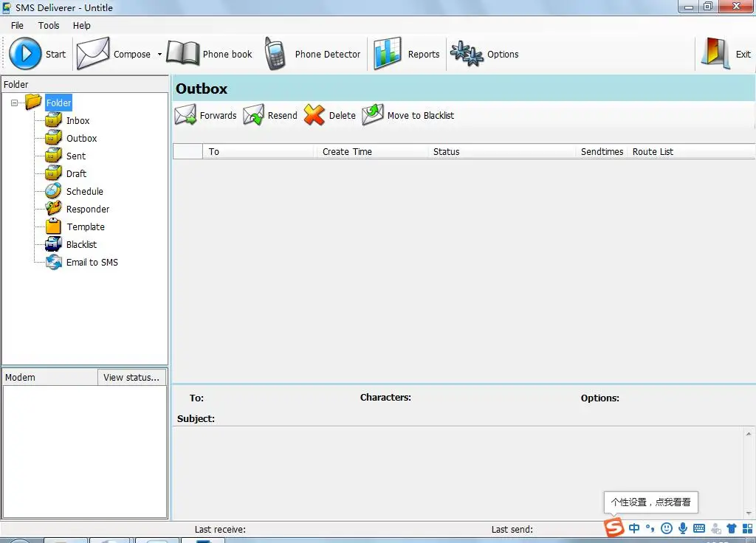756x543 pixels.
Task: Click the Sogou input method tray icon
Action: (614, 528)
